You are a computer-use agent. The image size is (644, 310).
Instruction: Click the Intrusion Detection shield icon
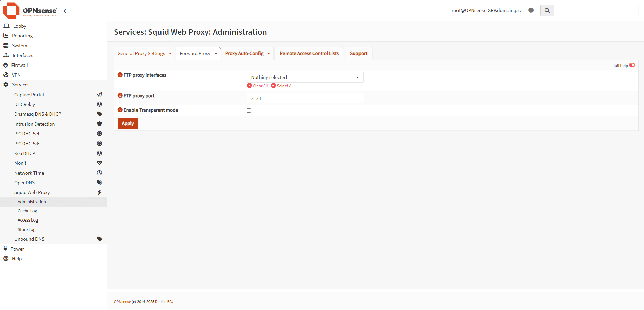[99, 124]
